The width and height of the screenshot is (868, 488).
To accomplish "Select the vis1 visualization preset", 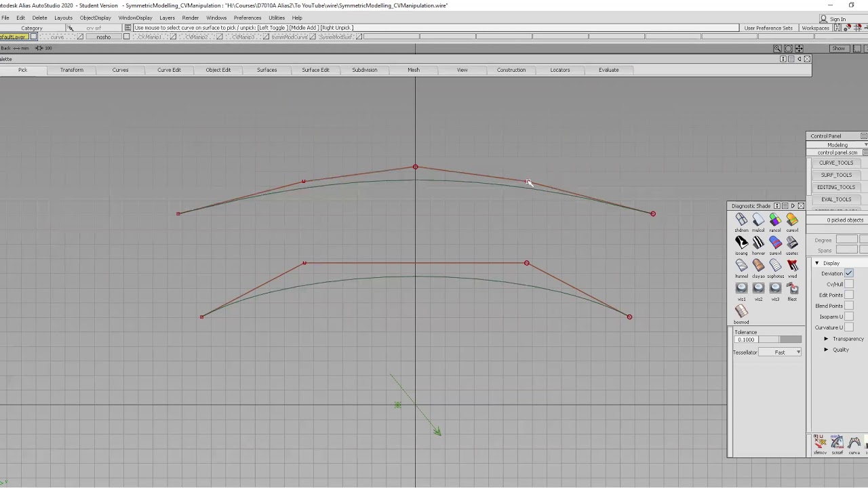I will (x=741, y=289).
